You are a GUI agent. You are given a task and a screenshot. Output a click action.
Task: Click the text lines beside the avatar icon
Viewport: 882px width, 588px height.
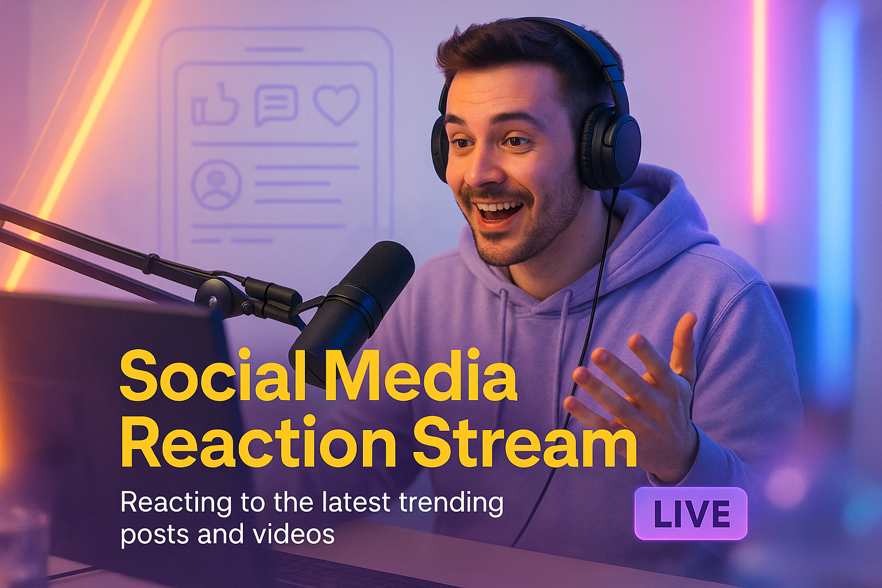tap(304, 184)
